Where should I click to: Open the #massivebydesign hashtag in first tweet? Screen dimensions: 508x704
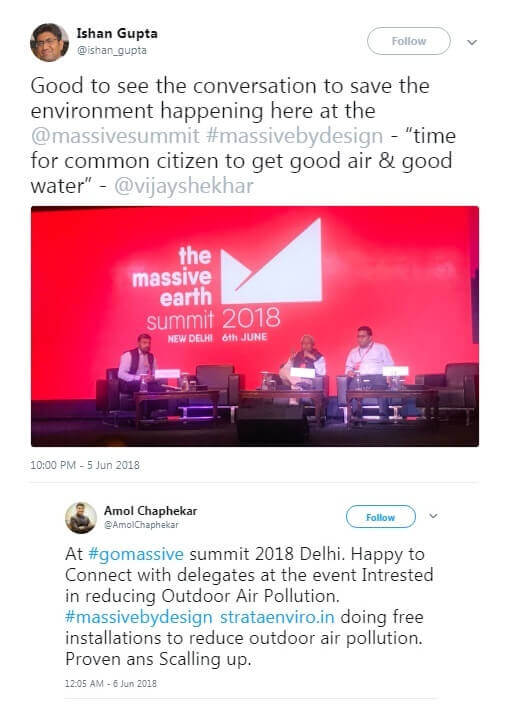(x=295, y=136)
